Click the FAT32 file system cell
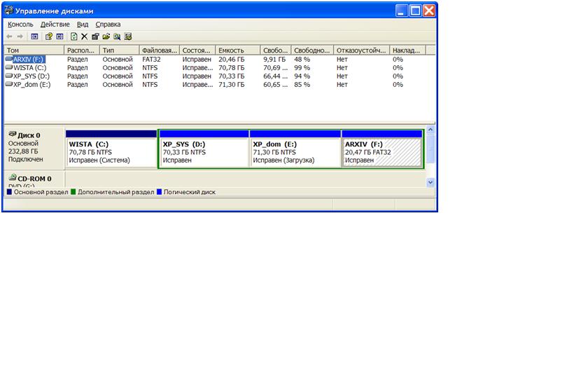 (151, 60)
